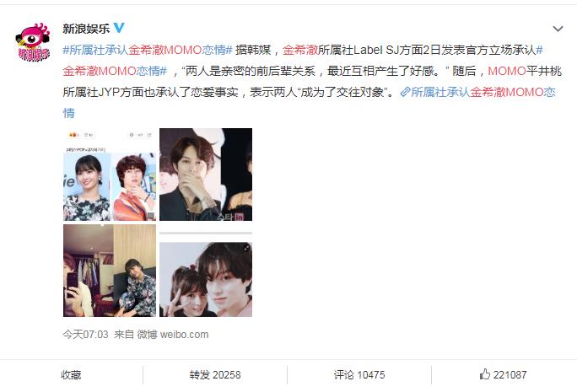Image resolution: width=577 pixels, height=392 pixels.
Task: Click the red MOMO keyword before 平井桃
Action: pos(506,71)
